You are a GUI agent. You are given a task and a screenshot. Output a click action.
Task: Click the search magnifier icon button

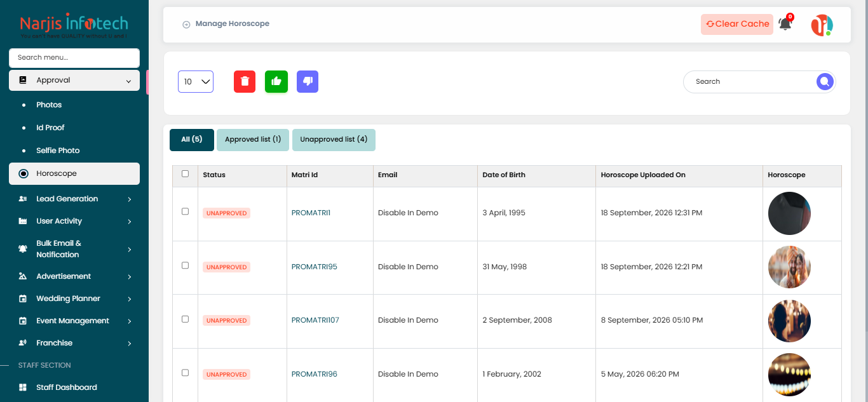(825, 81)
